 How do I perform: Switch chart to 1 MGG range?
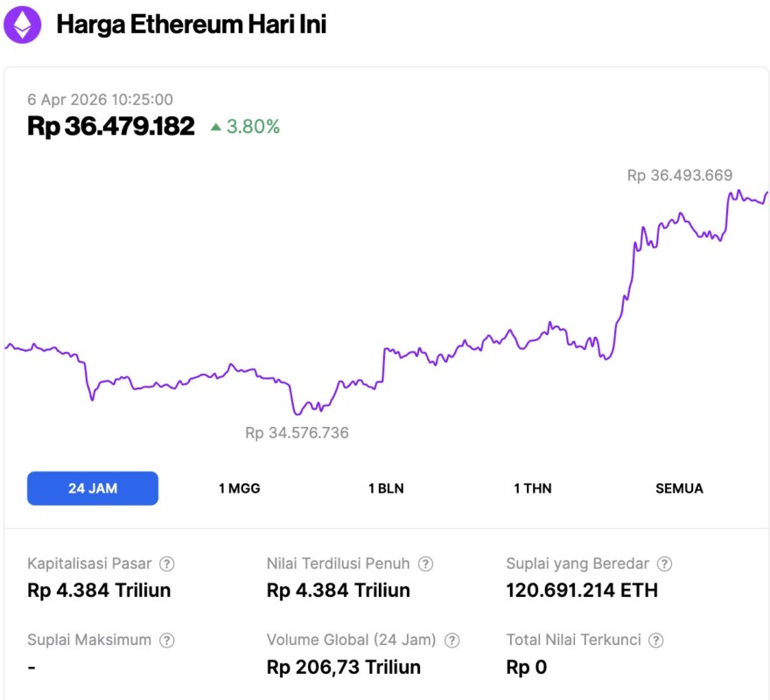click(x=239, y=488)
